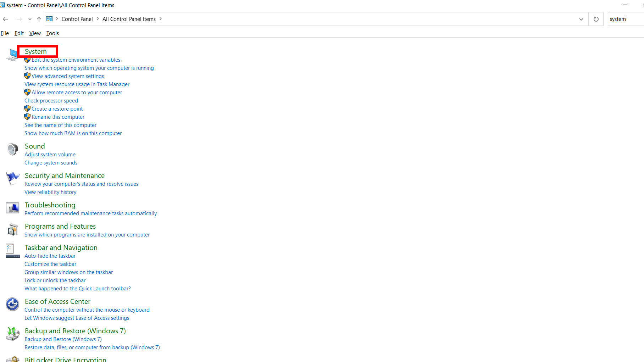Viewport: 644px width, 362px height.
Task: Click Rename this computer
Action: (58, 117)
